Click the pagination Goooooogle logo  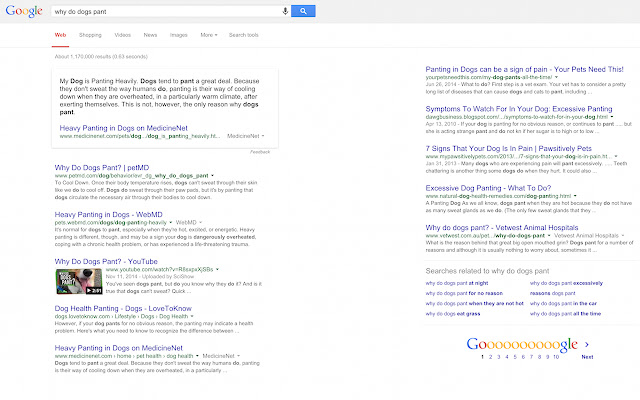522,345
